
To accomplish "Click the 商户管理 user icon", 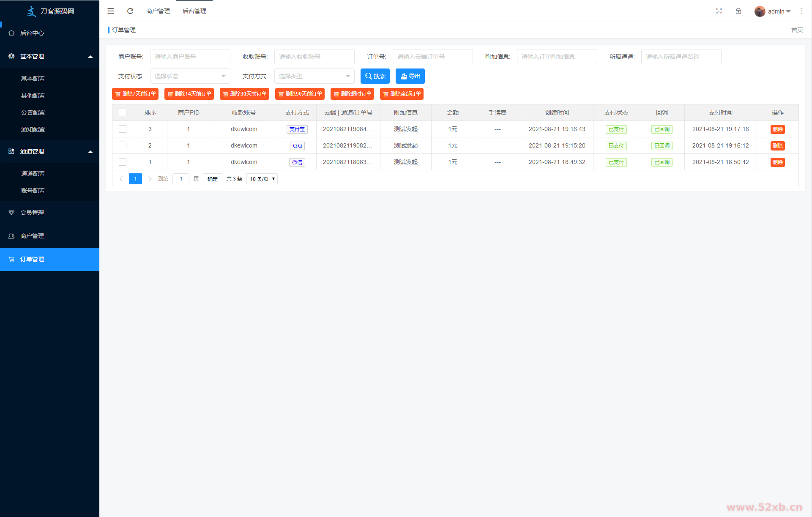I will click(11, 236).
